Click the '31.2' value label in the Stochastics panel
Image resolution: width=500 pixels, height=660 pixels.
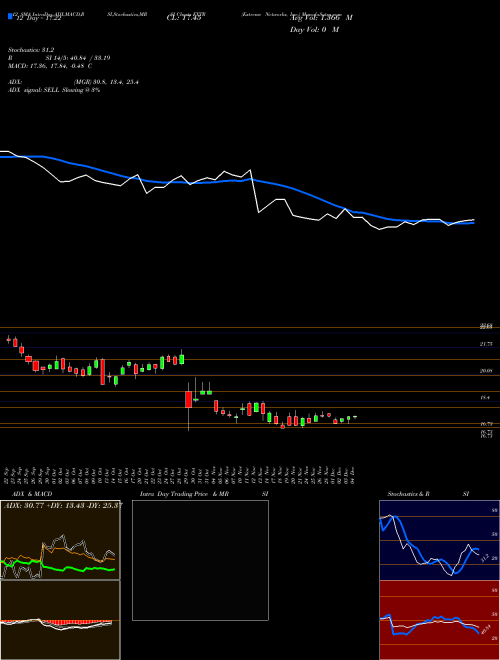484,558
